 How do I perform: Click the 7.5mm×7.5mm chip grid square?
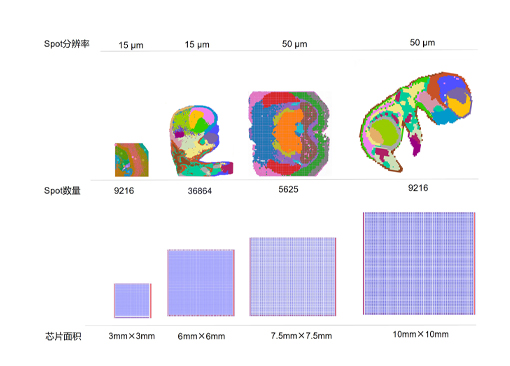[293, 276]
